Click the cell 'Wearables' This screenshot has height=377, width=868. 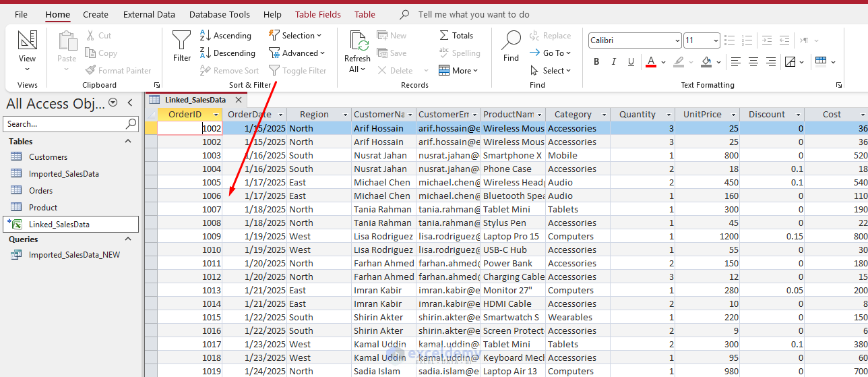[578, 317]
